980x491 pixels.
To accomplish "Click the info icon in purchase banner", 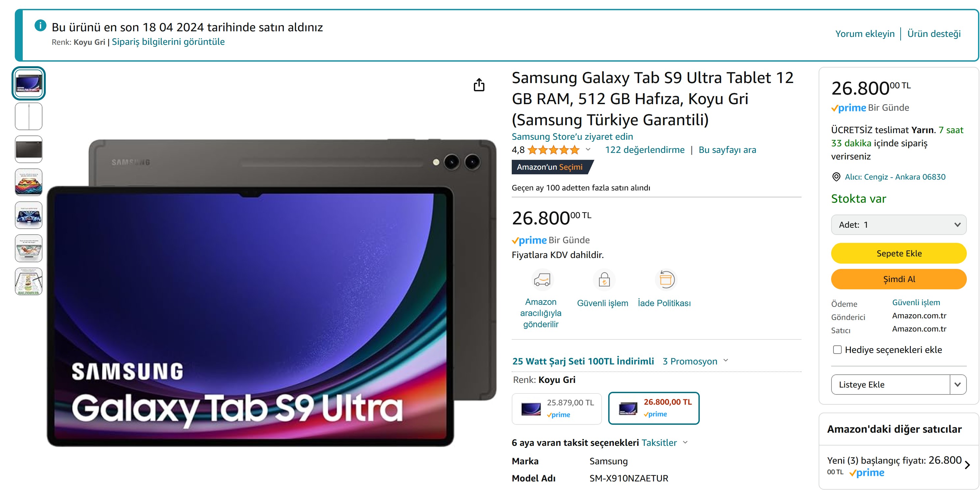I will (40, 26).
